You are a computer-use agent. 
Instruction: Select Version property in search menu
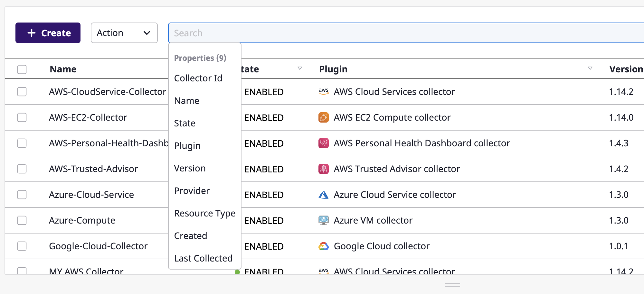point(205,168)
